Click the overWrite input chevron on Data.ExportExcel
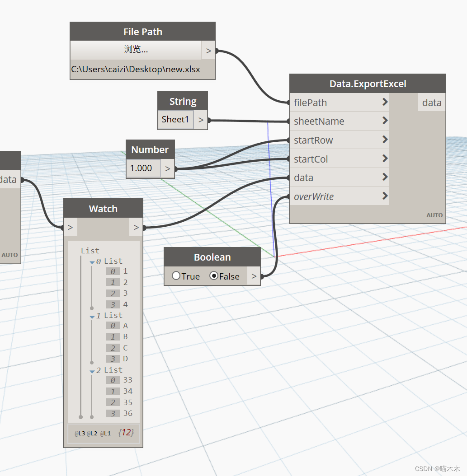This screenshot has width=467, height=476. pyautogui.click(x=385, y=196)
